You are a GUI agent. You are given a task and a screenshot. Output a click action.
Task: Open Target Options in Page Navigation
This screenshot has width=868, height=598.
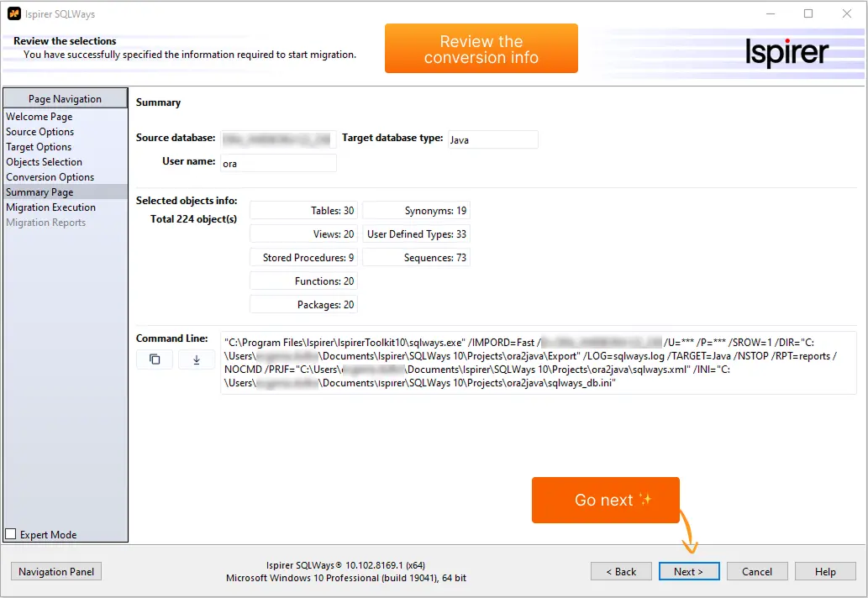pyautogui.click(x=39, y=147)
